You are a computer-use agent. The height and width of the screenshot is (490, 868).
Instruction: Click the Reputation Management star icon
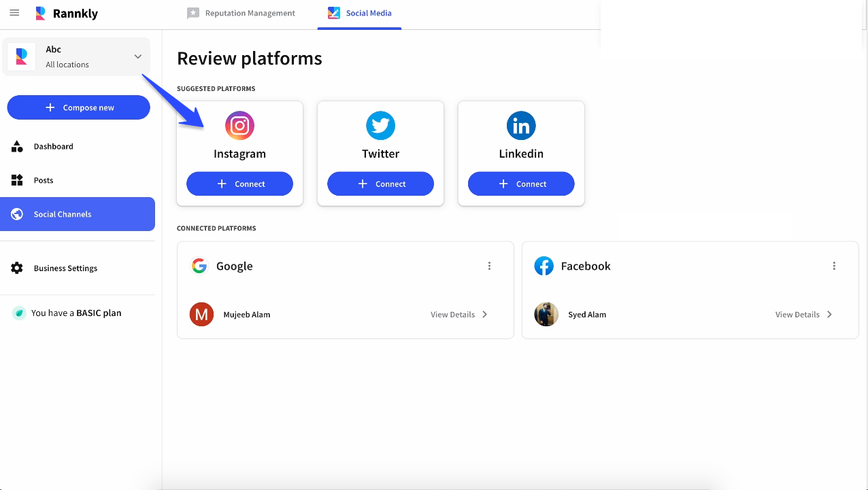point(193,13)
